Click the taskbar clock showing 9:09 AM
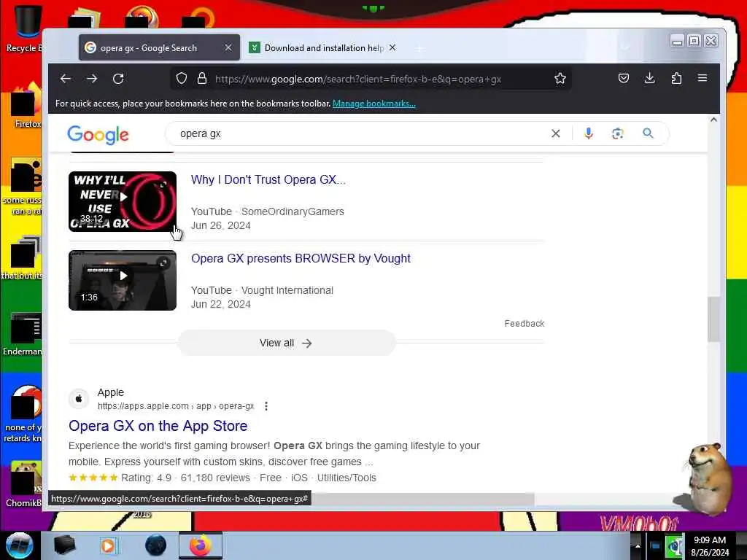 pos(710,546)
